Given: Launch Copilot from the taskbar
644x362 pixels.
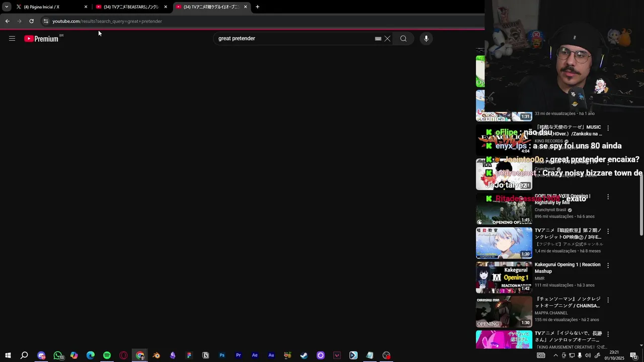Looking at the screenshot, I should pyautogui.click(x=74, y=355).
